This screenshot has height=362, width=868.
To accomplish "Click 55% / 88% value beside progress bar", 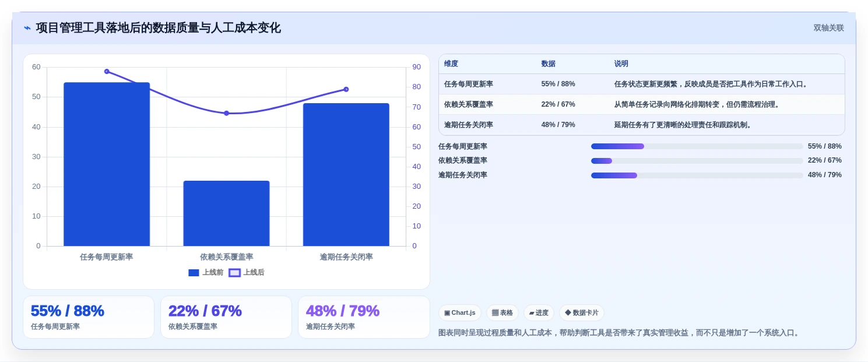I will click(x=824, y=146).
